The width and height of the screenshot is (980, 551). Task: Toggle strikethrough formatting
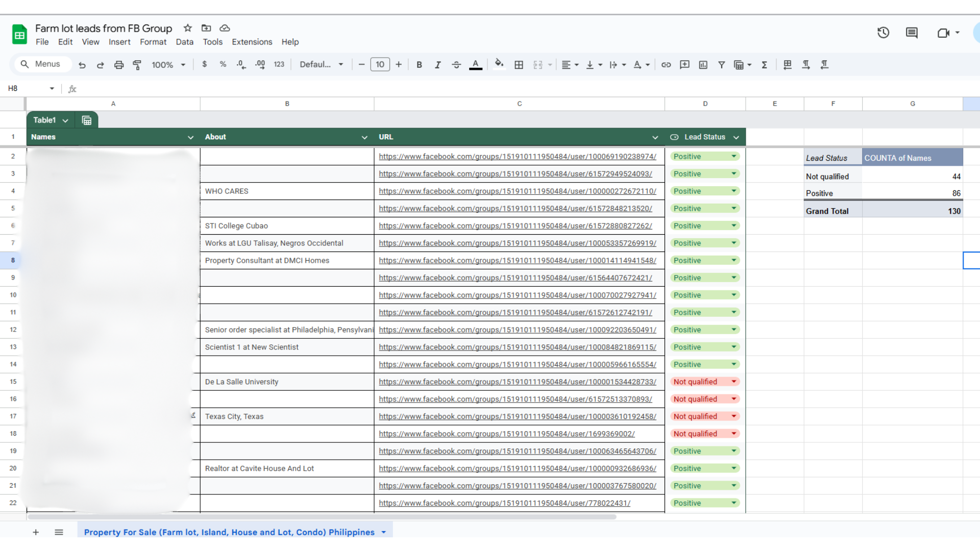(456, 65)
